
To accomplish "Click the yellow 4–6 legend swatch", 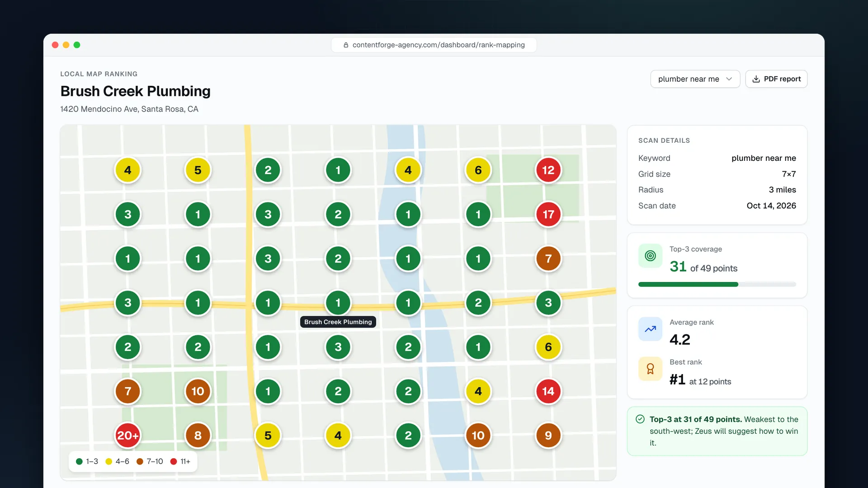I will (x=108, y=461).
